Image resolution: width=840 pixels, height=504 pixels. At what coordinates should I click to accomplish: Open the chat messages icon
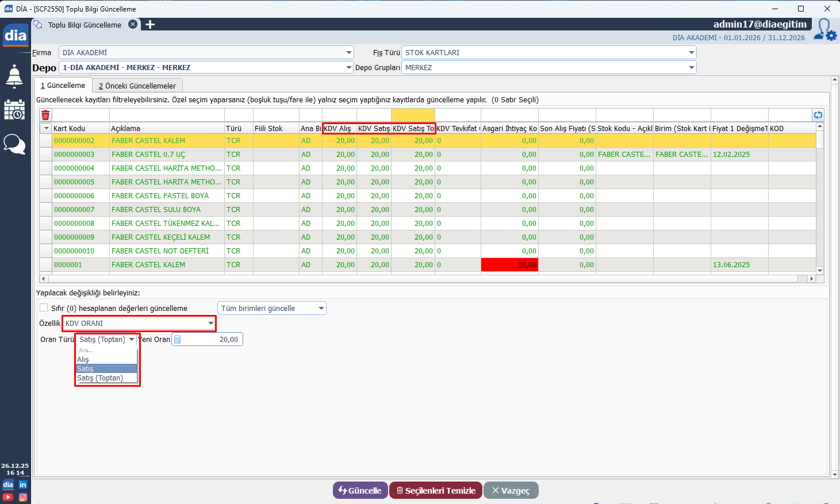point(14,144)
